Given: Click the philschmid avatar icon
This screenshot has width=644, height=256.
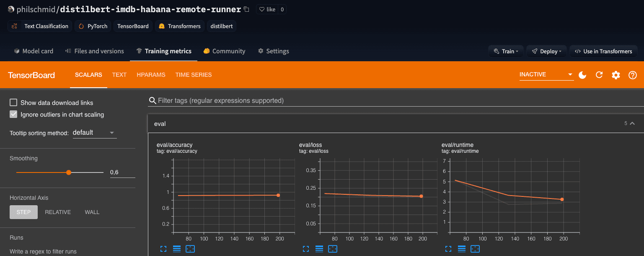Looking at the screenshot, I should [11, 9].
